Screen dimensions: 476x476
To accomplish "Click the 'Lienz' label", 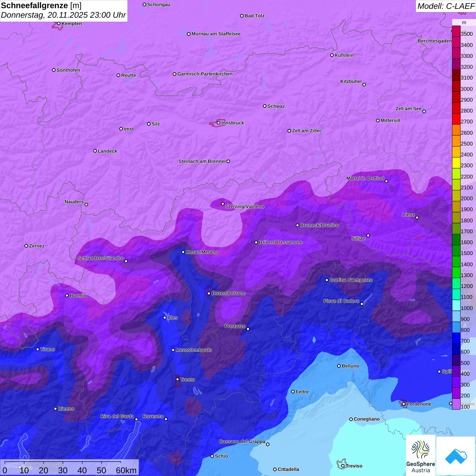I will click(x=408, y=215).
